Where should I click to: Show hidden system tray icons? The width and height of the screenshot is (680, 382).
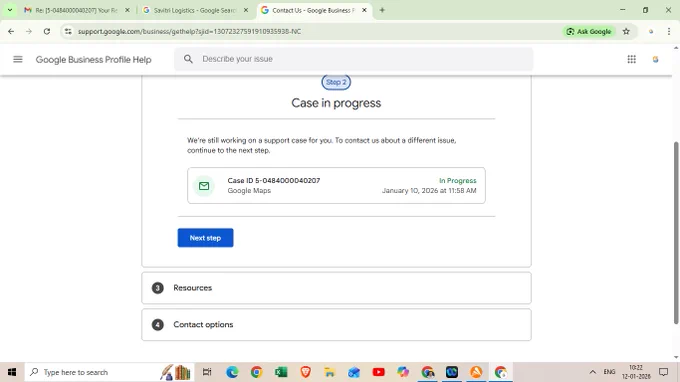coord(592,372)
